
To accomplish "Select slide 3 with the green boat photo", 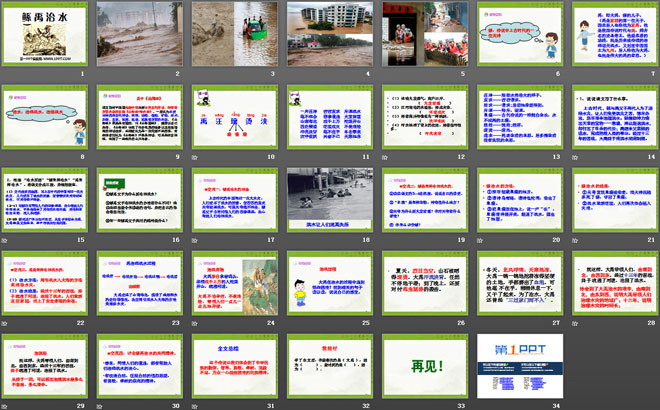I will 235,34.
